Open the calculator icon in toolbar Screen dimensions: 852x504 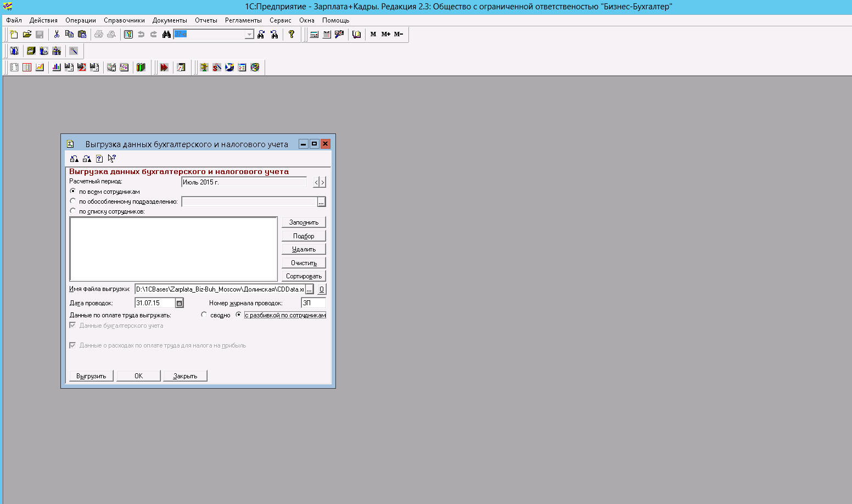point(314,34)
